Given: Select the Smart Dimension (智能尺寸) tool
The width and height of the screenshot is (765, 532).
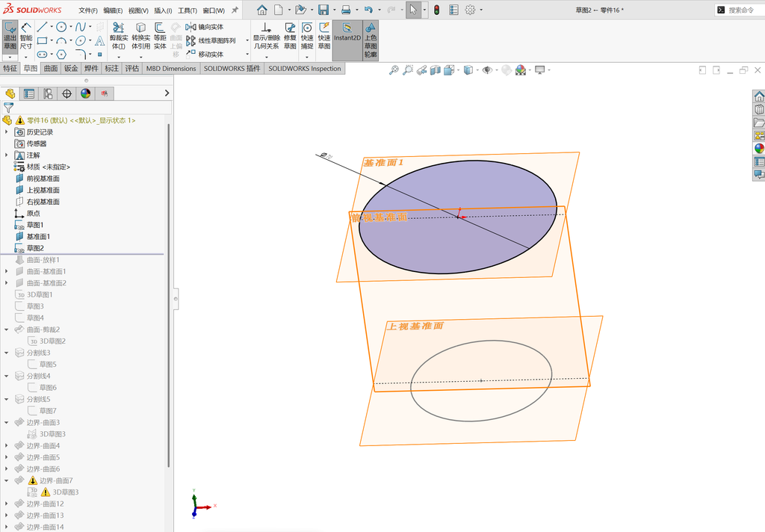Looking at the screenshot, I should (x=26, y=36).
